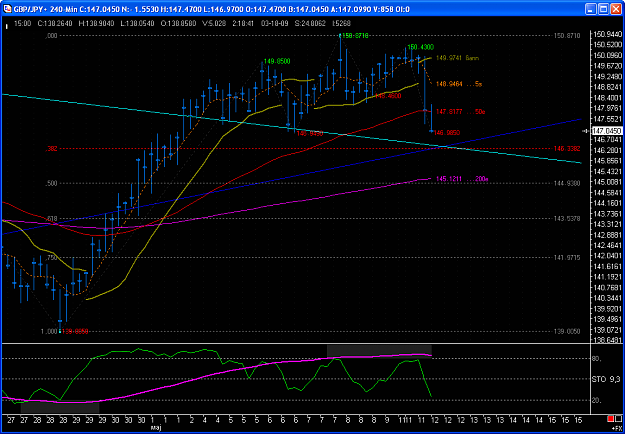Click the .750 Fibonacci level label
The width and height of the screenshot is (625, 434).
click(x=52, y=258)
